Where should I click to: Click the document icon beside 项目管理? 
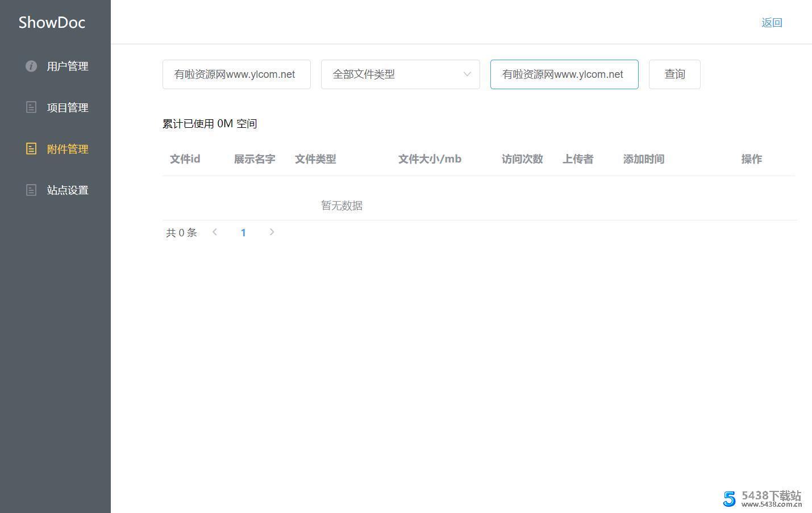[31, 107]
